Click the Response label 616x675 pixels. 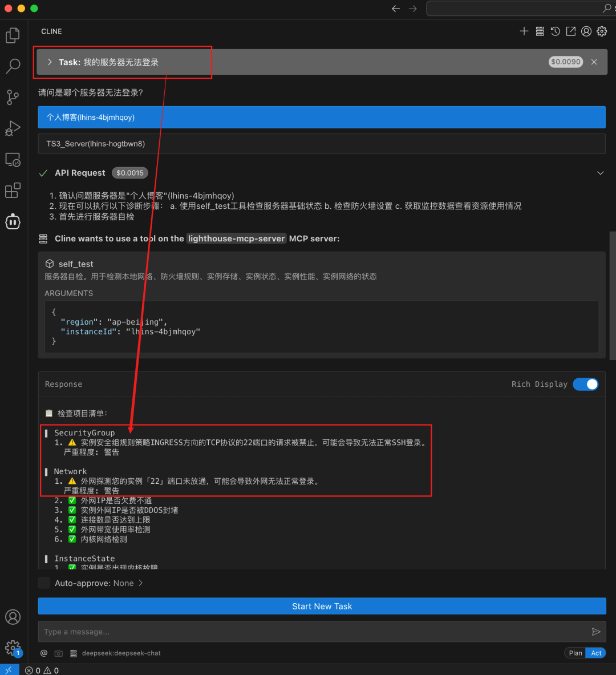[64, 384]
